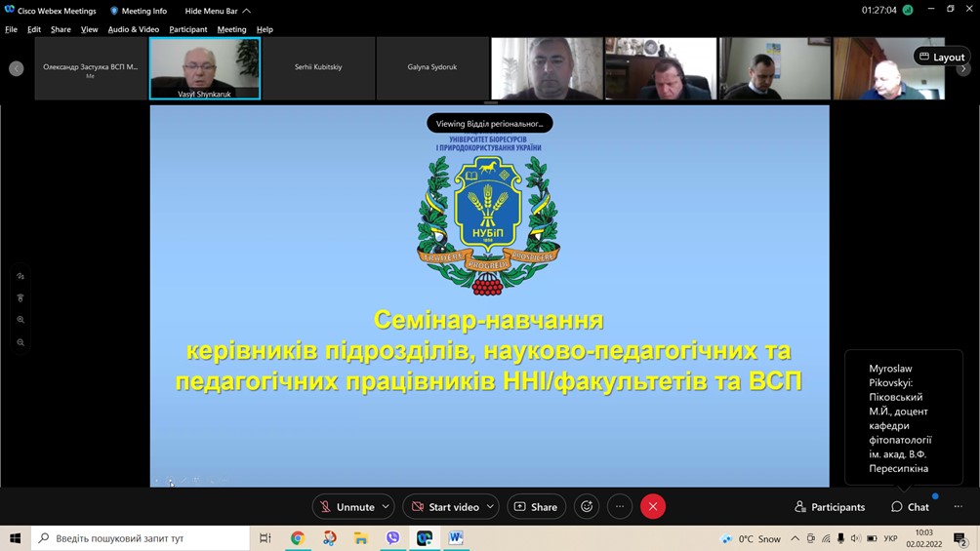This screenshot has height=551, width=980.
Task: Open Task View in taskbar
Action: point(265,538)
